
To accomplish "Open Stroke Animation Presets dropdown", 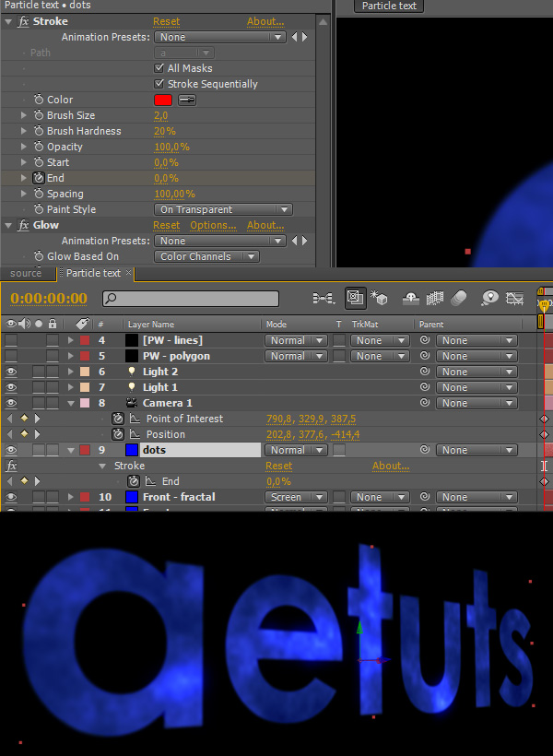I will pos(220,37).
